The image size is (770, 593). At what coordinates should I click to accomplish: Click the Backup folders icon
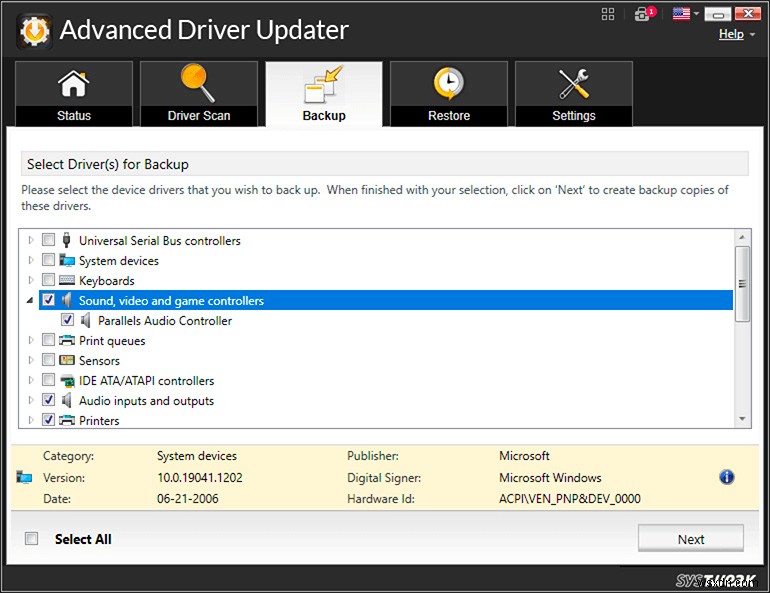[x=324, y=84]
